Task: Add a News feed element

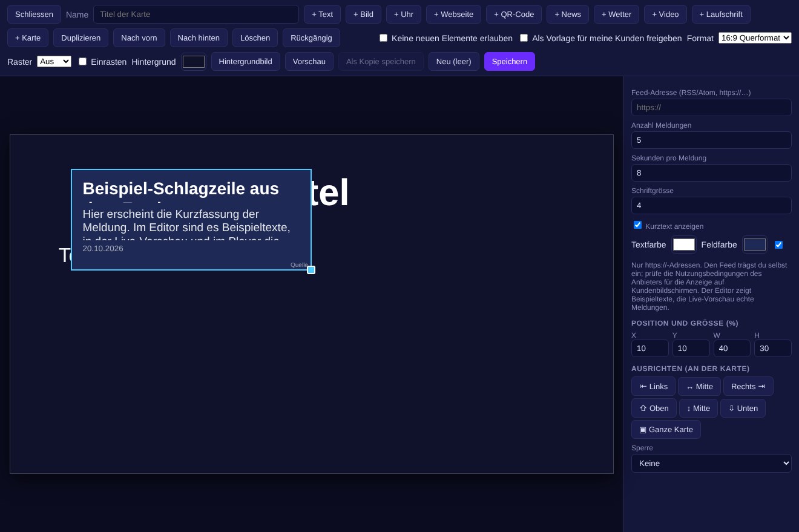Action: [x=568, y=14]
